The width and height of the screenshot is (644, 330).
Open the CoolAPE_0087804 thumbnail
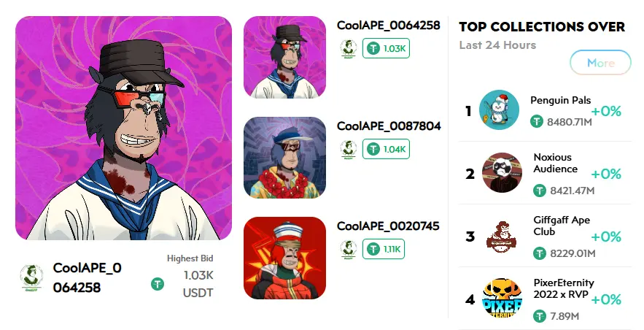pos(284,158)
